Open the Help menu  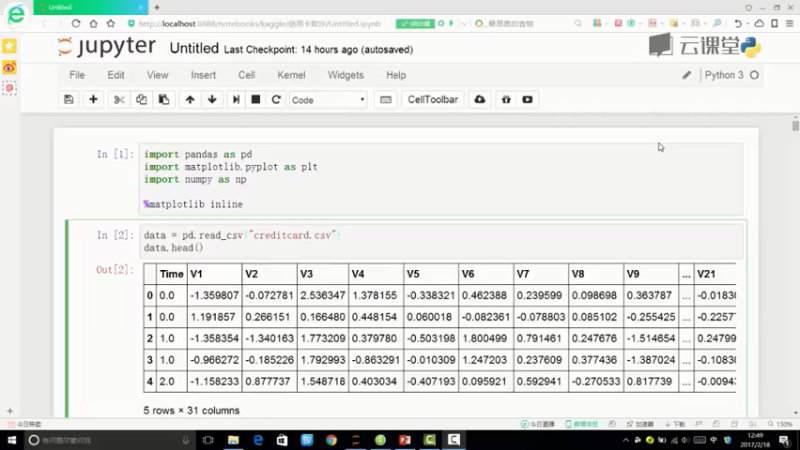(x=396, y=75)
